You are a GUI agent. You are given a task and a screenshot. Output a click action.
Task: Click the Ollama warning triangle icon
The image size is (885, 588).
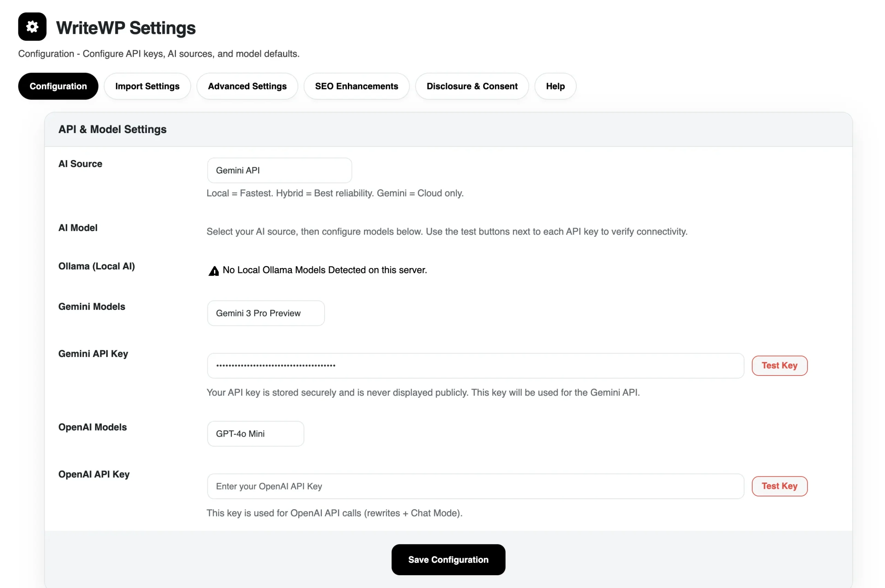pos(213,271)
